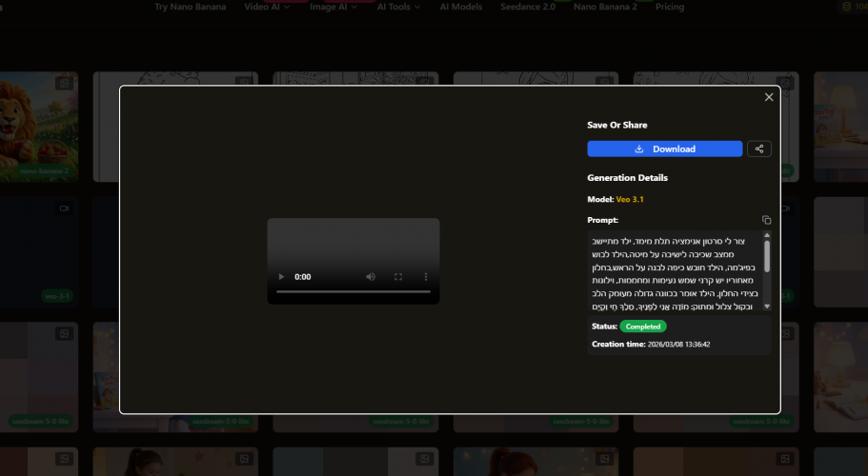
Task: Enter fullscreen mode on video player
Action: [398, 277]
